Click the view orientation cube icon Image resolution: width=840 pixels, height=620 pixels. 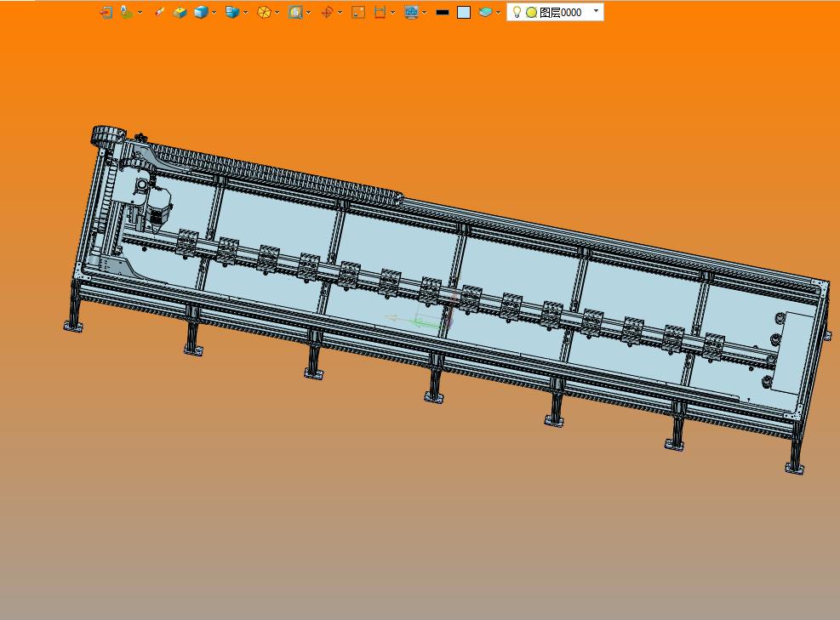[231, 12]
